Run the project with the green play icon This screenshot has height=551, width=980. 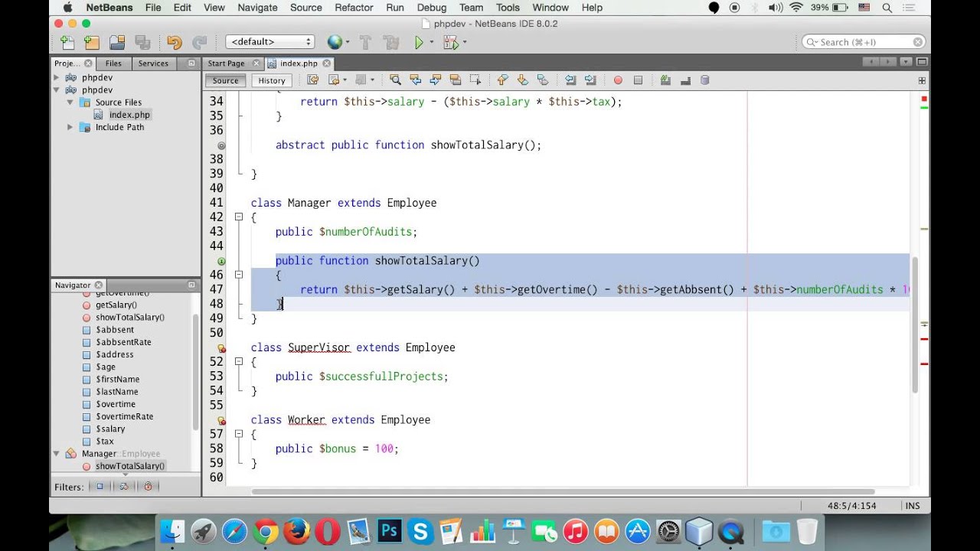[419, 43]
